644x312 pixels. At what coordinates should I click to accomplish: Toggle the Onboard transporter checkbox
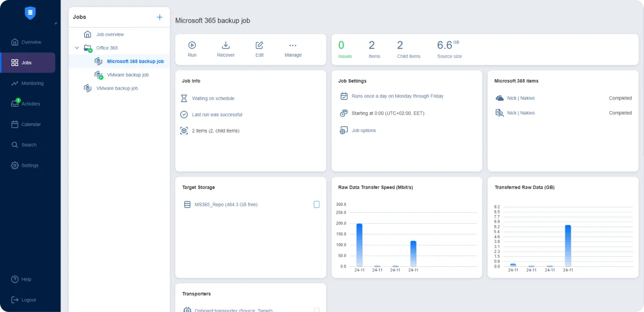click(316, 310)
